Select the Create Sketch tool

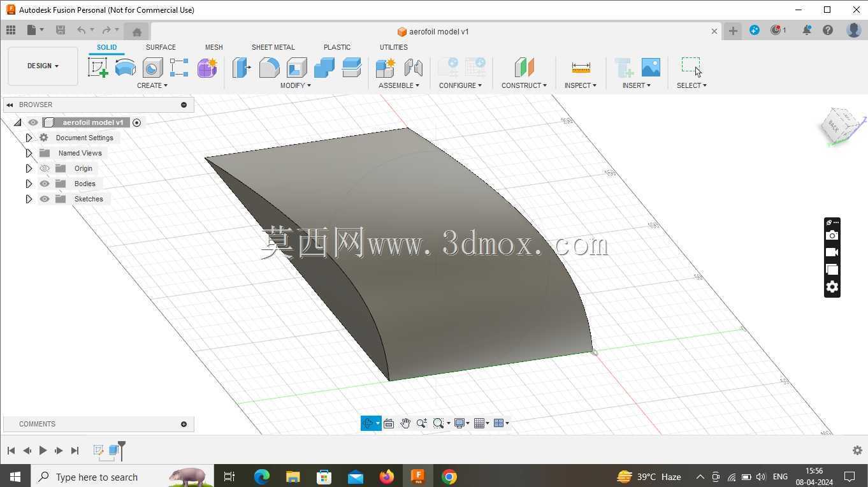tap(98, 68)
